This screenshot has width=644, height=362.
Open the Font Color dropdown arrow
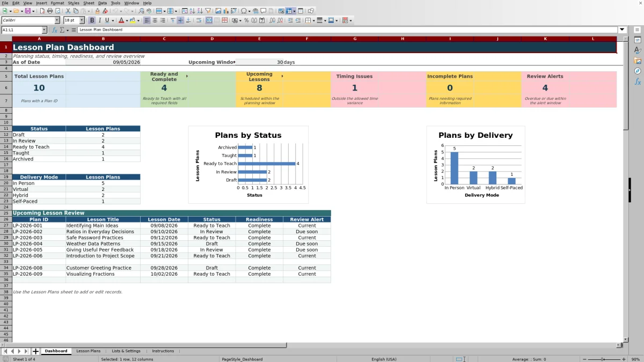tap(128, 20)
